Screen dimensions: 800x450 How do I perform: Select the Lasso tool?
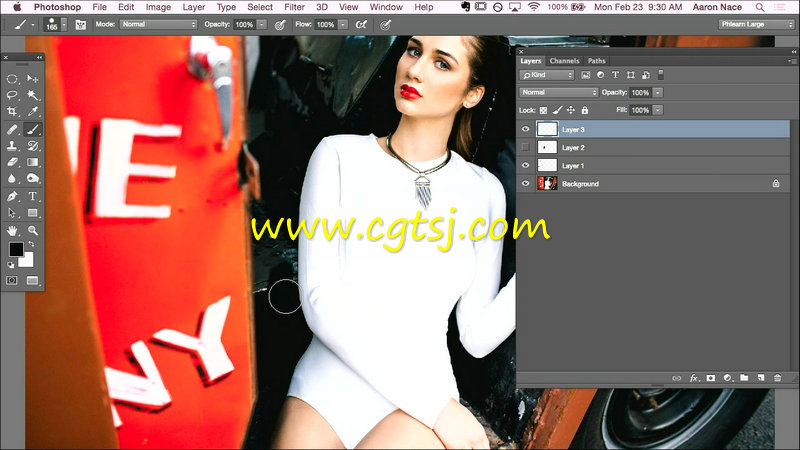point(12,95)
